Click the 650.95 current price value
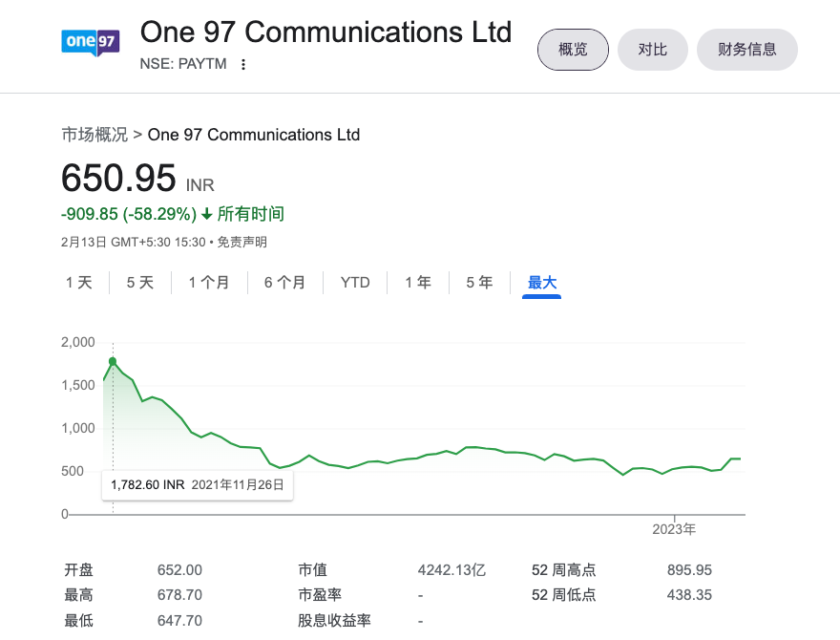 (118, 179)
